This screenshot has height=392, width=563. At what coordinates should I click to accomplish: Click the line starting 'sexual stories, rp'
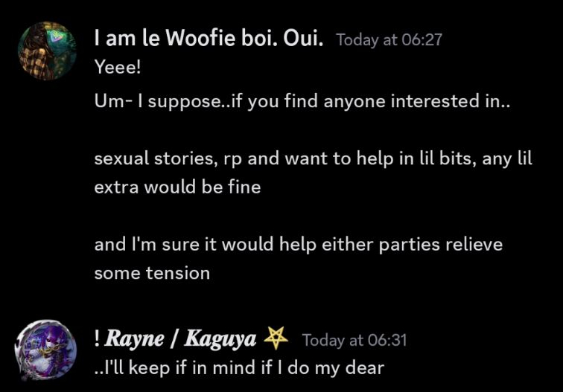pos(313,158)
